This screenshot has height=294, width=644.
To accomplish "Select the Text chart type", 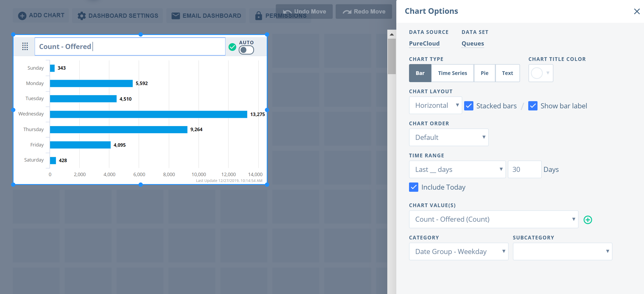I will pyautogui.click(x=508, y=73).
